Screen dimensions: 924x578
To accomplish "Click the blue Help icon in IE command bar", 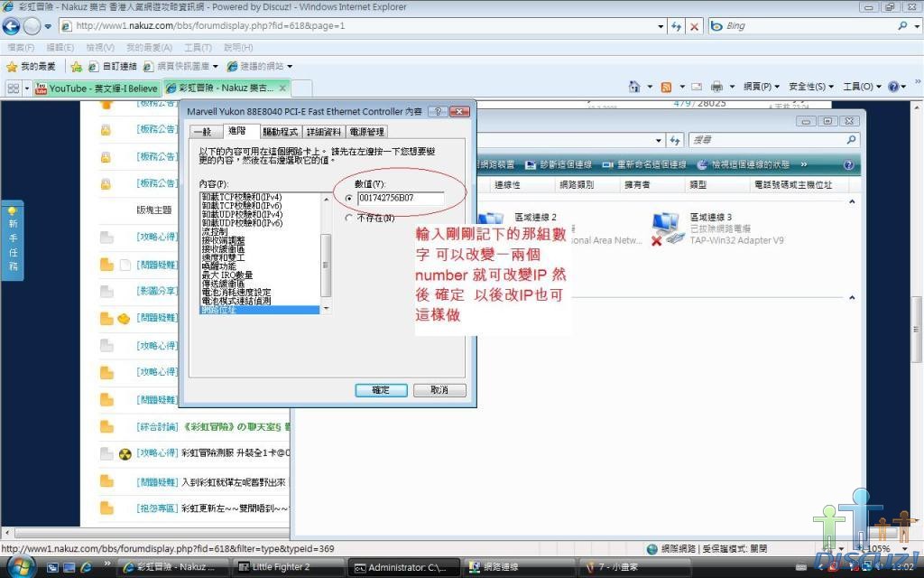I will pos(894,87).
